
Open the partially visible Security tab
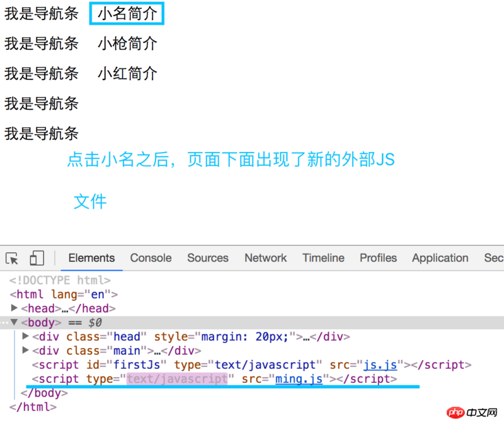tap(494, 258)
